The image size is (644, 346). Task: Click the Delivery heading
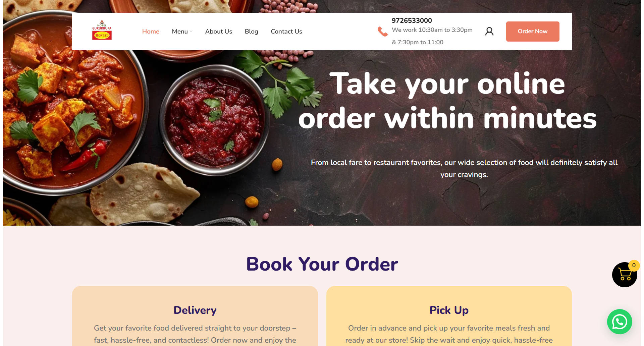coord(195,310)
